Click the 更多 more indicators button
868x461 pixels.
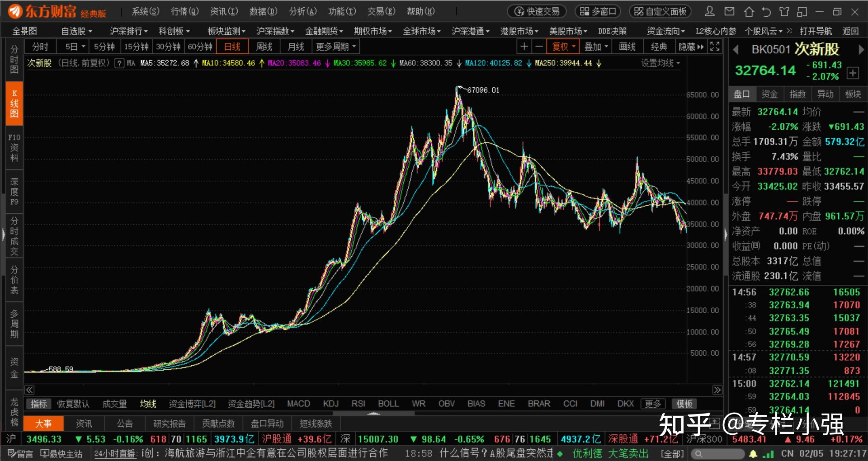[653, 404]
